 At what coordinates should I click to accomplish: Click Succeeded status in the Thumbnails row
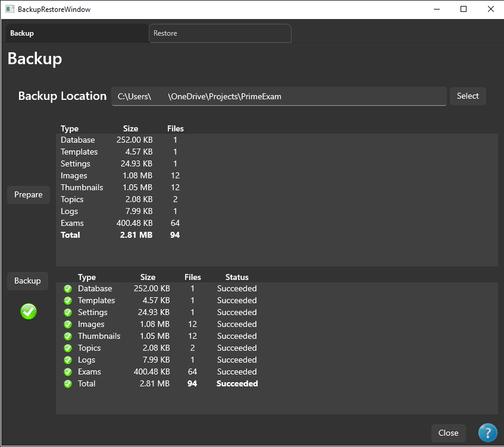[237, 336]
